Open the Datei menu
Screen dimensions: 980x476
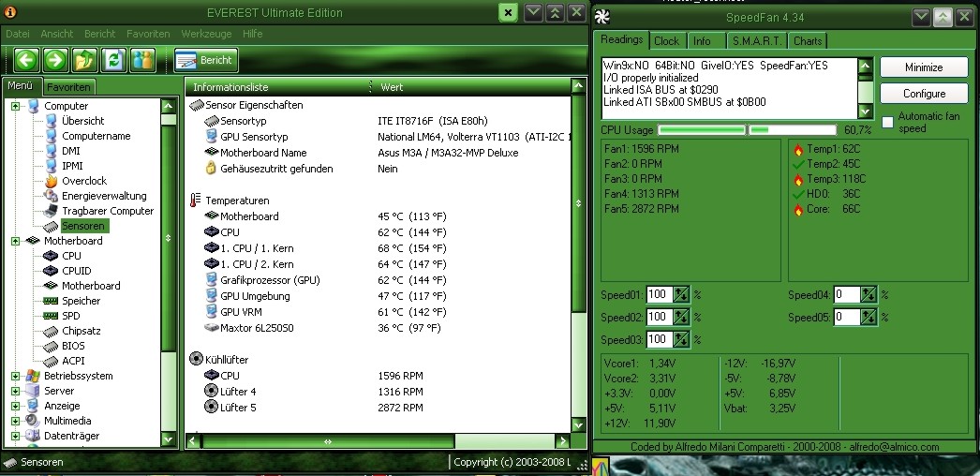coord(18,34)
